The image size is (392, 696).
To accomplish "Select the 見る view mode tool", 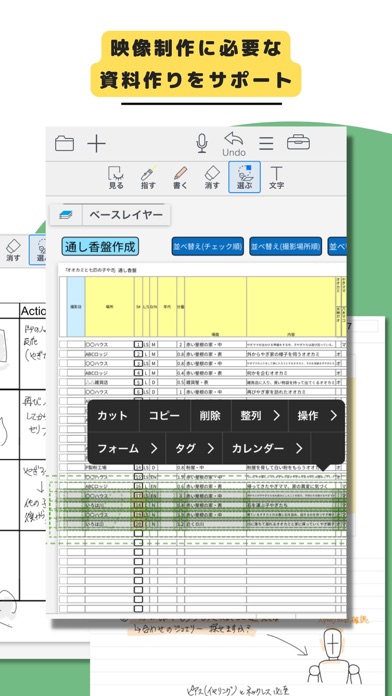I will click(116, 178).
